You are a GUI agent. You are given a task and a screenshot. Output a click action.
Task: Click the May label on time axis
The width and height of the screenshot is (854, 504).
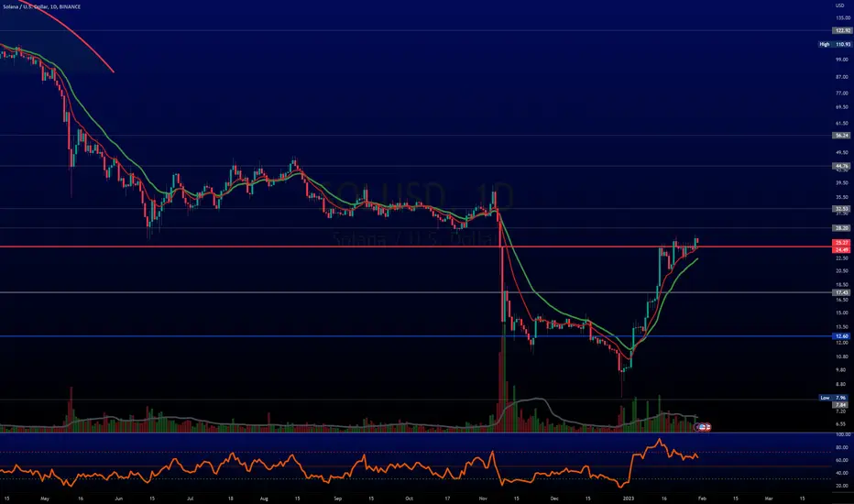click(45, 499)
